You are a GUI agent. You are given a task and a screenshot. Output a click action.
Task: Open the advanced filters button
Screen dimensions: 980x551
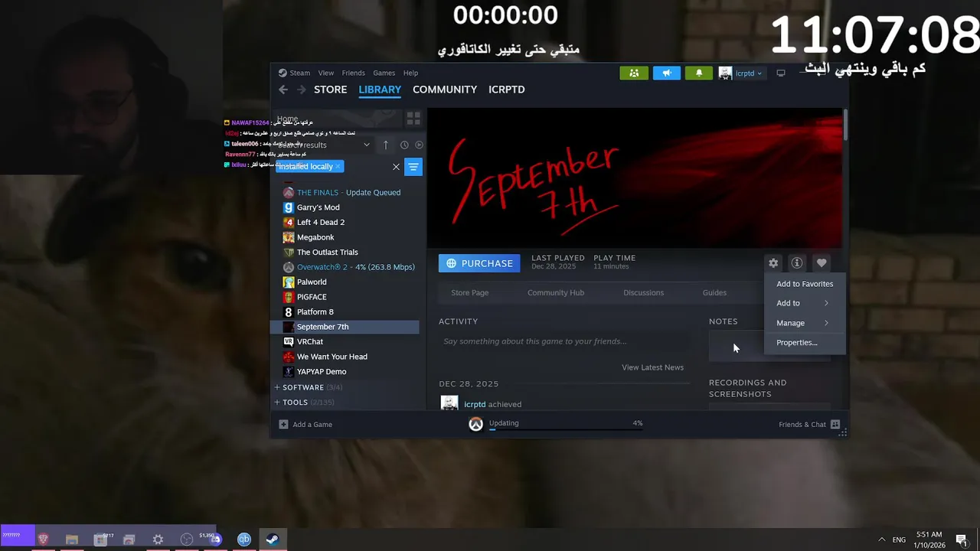(x=413, y=166)
